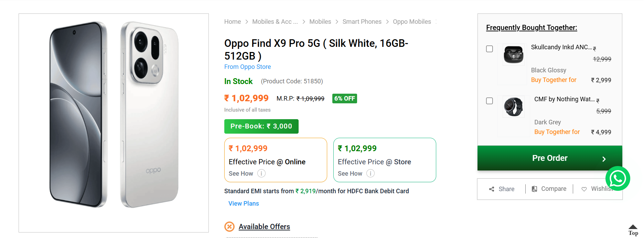Click the Compare icon

coord(534,189)
